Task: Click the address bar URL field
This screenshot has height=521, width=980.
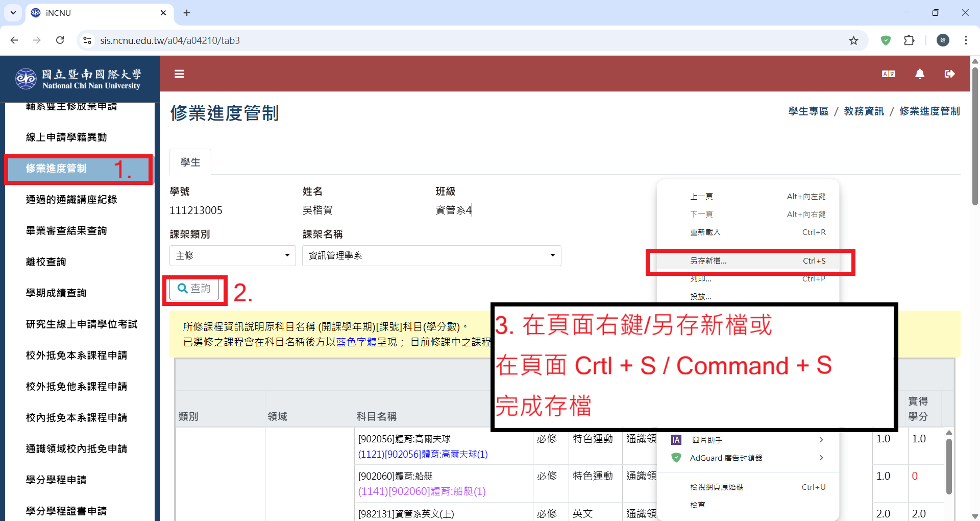Action: pyautogui.click(x=459, y=40)
